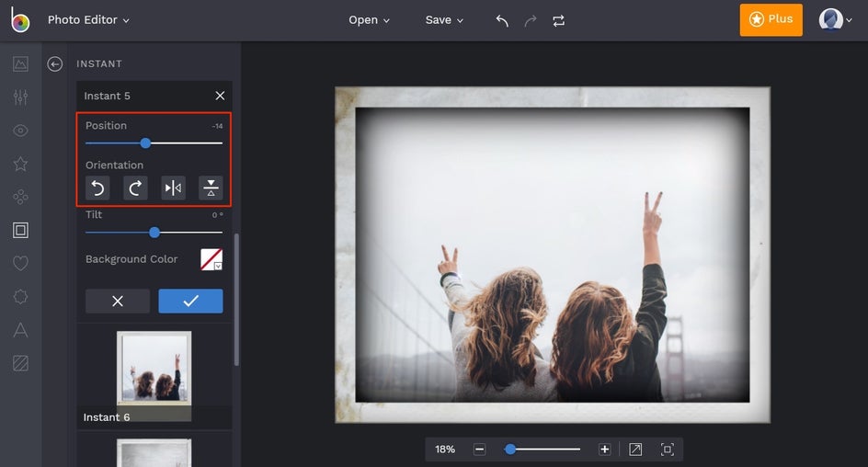
Task: Click the Position slider handle
Action: 145,143
